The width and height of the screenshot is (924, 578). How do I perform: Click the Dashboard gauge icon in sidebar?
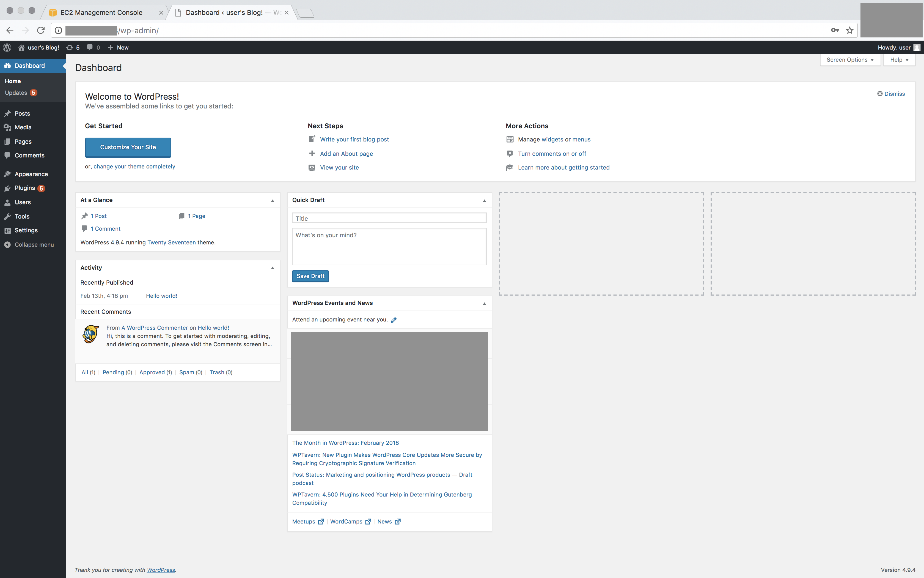point(7,66)
